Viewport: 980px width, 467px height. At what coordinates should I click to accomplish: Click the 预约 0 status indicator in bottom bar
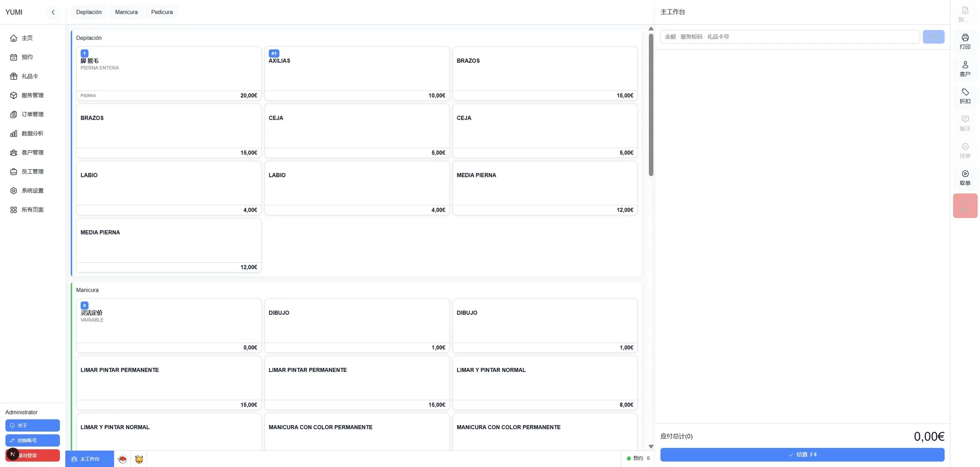click(638, 458)
